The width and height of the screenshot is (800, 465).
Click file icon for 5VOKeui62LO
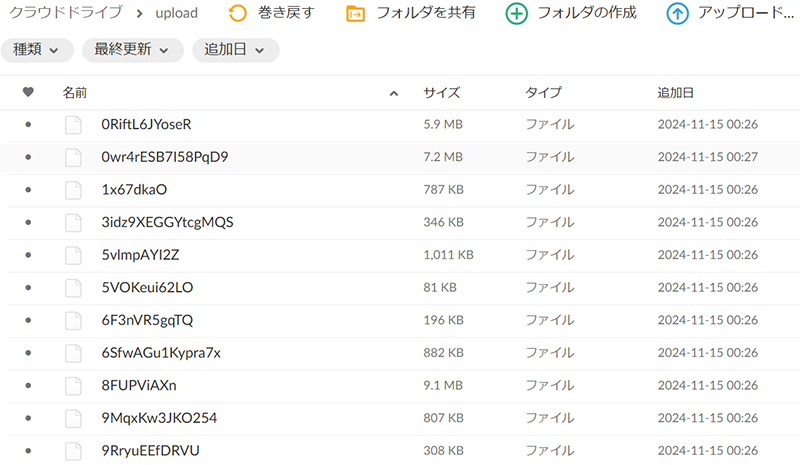[73, 288]
